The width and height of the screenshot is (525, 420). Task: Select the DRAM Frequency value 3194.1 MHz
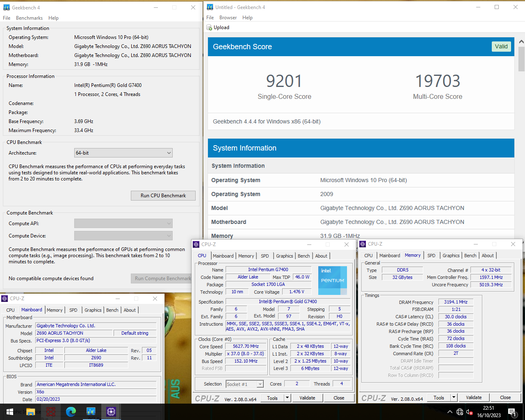pyautogui.click(x=456, y=302)
